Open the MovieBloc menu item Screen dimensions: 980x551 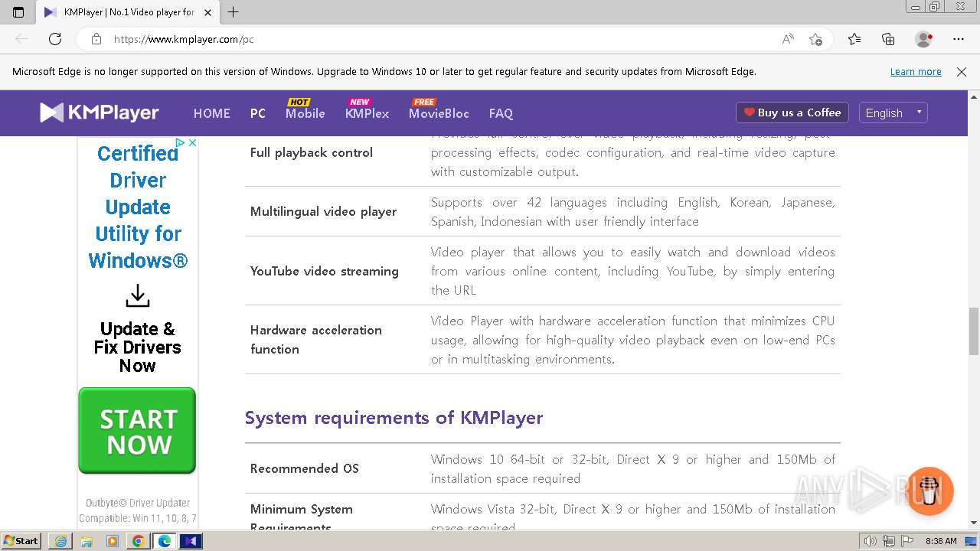pyautogui.click(x=439, y=113)
